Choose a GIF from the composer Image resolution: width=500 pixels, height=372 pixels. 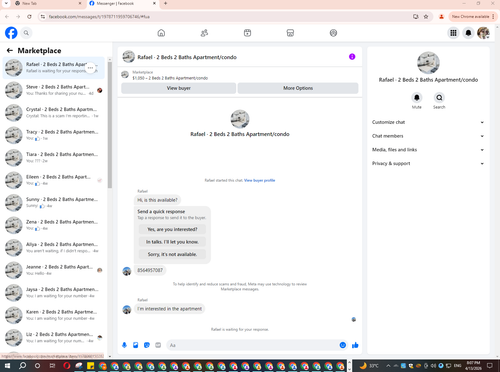[x=158, y=345]
